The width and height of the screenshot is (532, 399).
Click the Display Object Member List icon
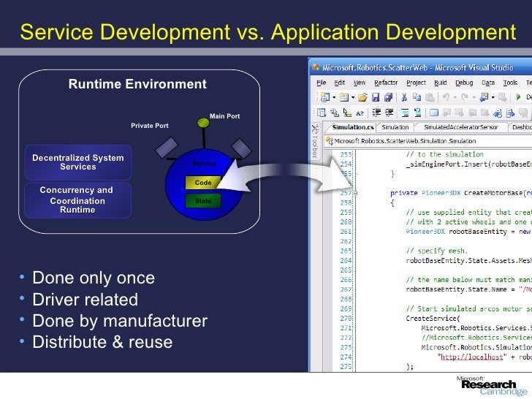(322, 113)
